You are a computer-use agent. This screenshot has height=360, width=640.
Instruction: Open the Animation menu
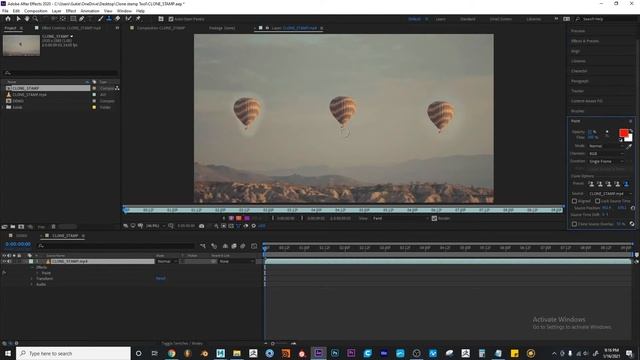coord(90,11)
